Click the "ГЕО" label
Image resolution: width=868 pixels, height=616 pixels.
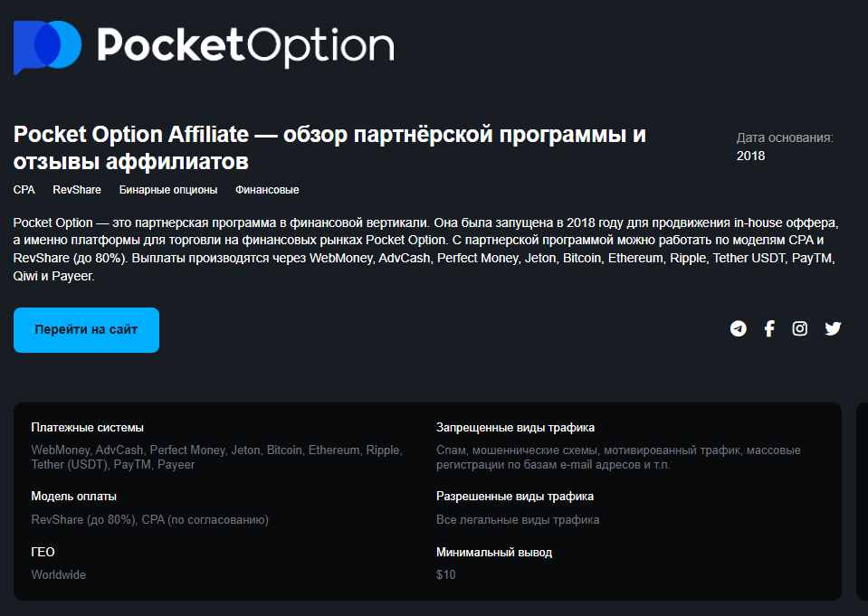43,552
